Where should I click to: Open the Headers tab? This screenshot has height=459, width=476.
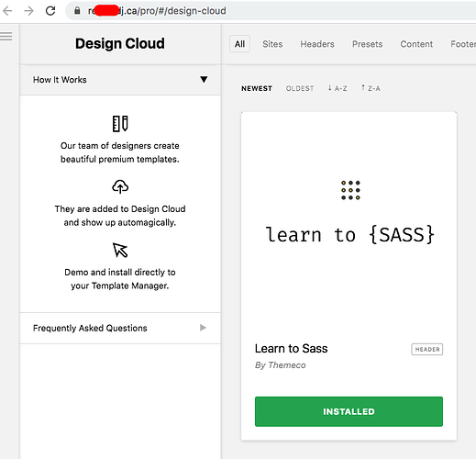tap(317, 44)
